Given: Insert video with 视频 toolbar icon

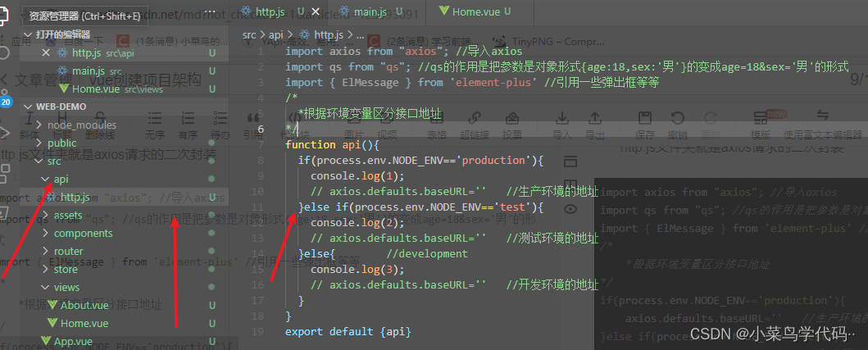Looking at the screenshot, I should (x=387, y=118).
